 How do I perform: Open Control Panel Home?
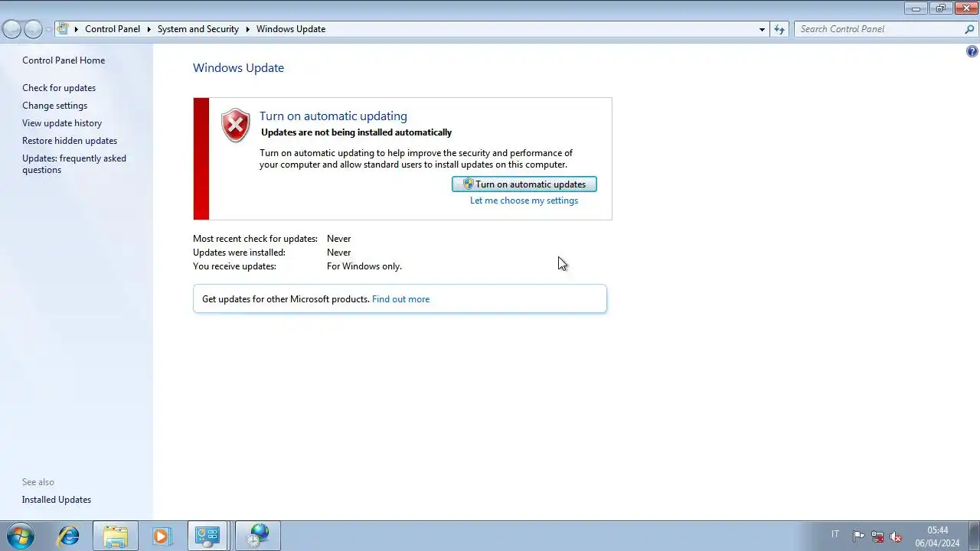point(64,60)
